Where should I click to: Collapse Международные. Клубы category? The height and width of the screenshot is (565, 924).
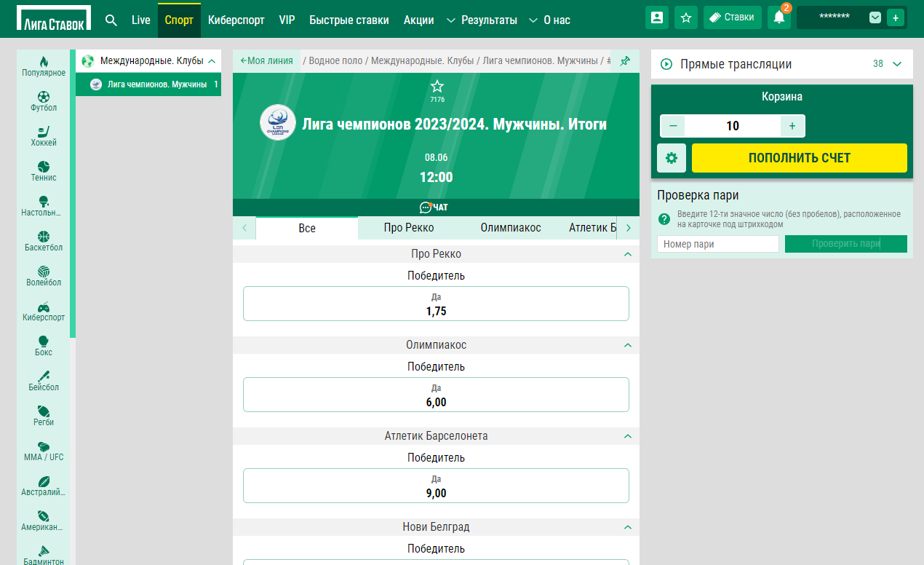click(x=212, y=61)
